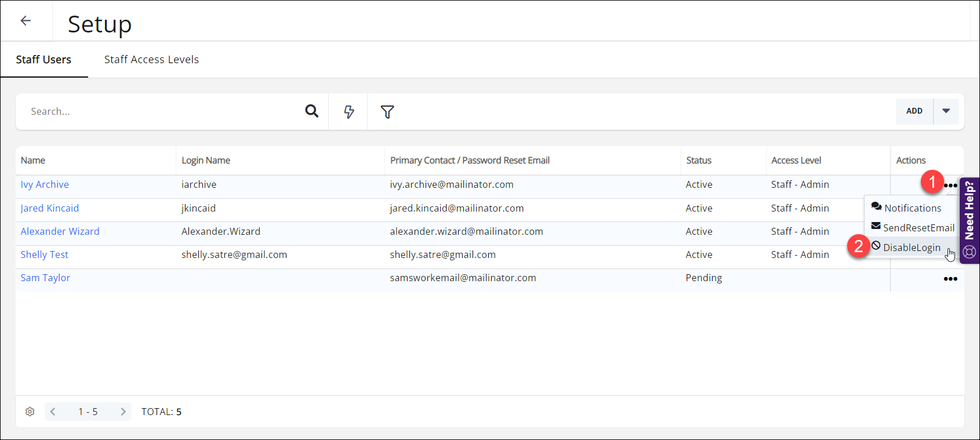The image size is (980, 440).
Task: Open grid settings gear icon
Action: (30, 412)
